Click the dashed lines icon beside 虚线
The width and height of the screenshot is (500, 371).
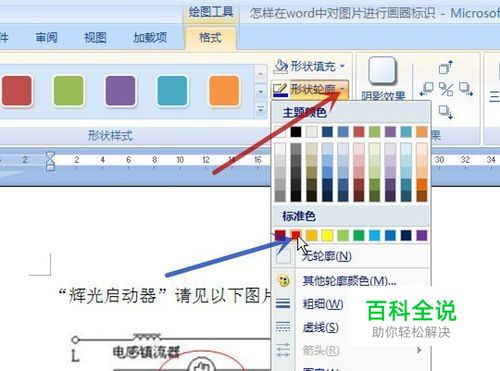pyautogui.click(x=283, y=327)
